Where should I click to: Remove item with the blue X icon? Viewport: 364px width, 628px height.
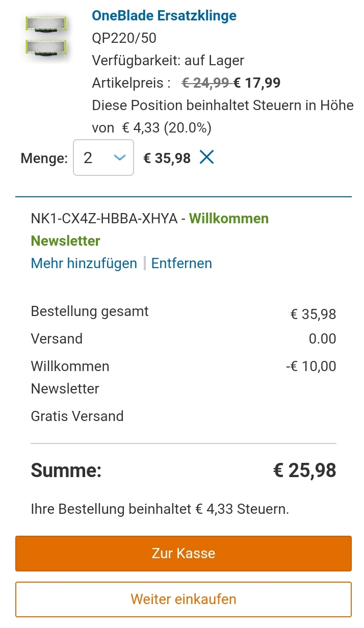coord(206,158)
